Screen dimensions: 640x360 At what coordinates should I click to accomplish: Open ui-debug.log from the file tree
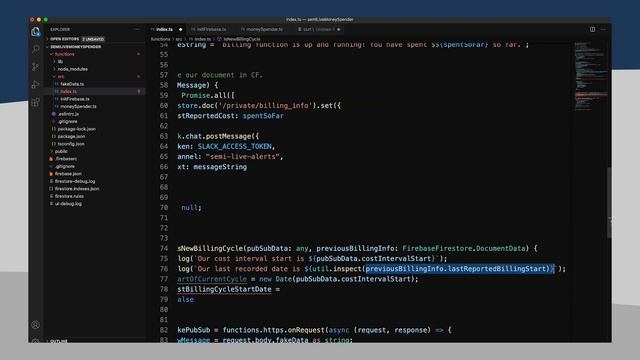68,204
